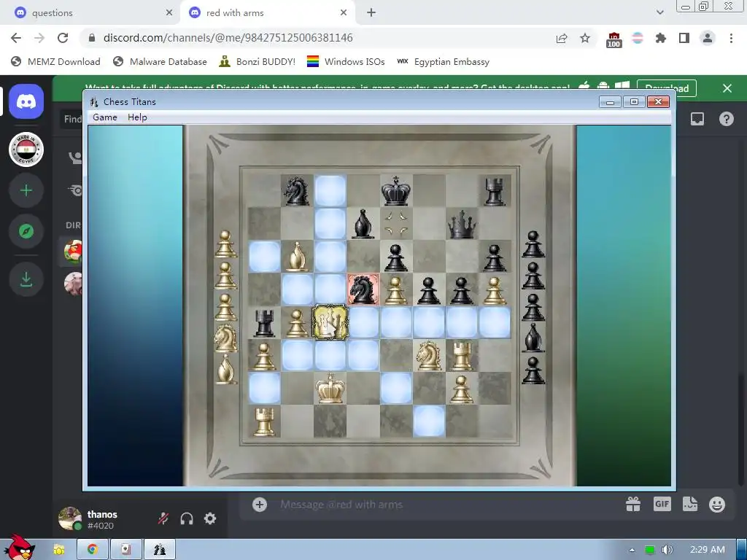Capture the black knight highlighted in red
The width and height of the screenshot is (747, 560).
363,290
